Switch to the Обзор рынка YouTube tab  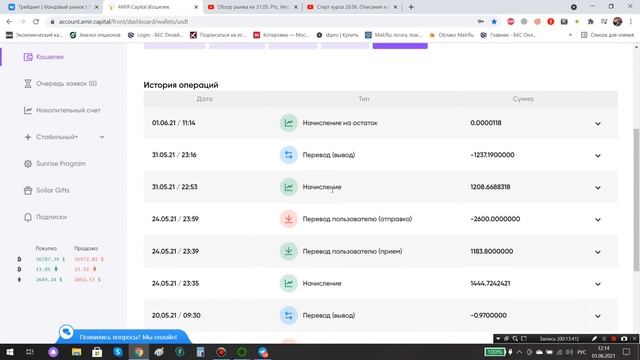point(253,7)
